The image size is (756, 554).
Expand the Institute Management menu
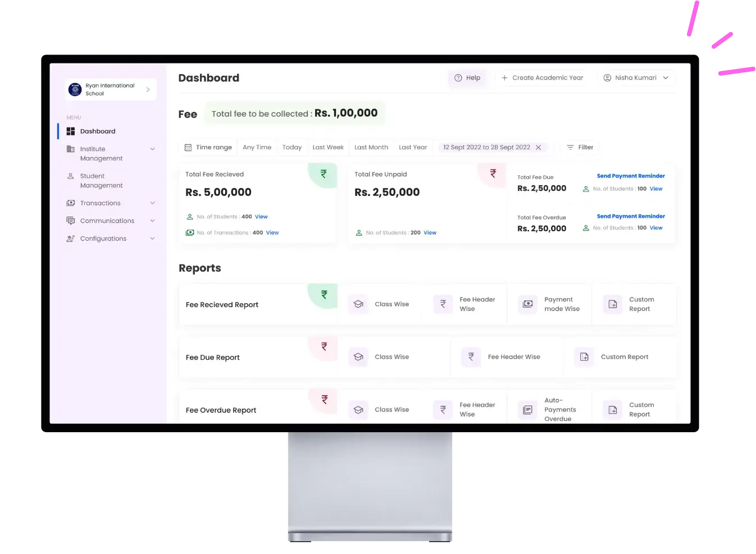click(x=152, y=149)
